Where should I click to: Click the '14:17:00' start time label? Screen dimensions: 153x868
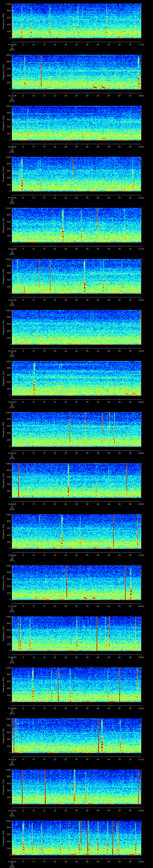pos(12,96)
